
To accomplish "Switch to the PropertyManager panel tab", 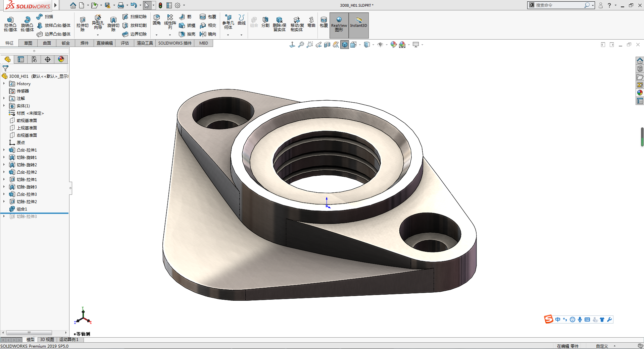I will [21, 59].
